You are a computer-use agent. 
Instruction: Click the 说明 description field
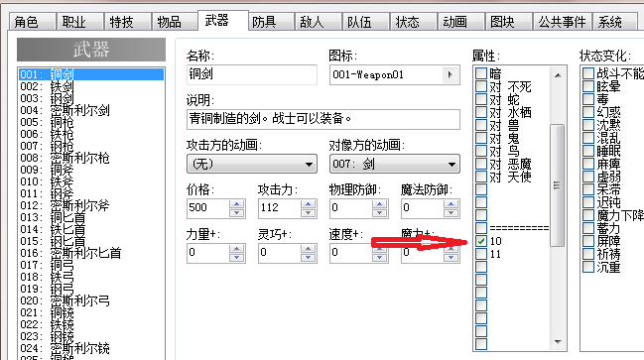tap(323, 119)
